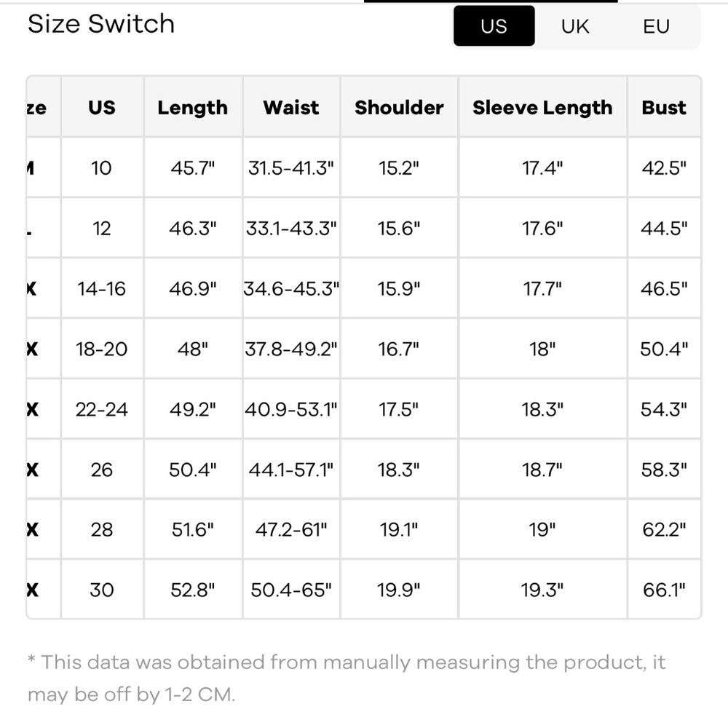Click the manual measurement disclaimer note
Screen dimensions: 728x728
pos(346,678)
